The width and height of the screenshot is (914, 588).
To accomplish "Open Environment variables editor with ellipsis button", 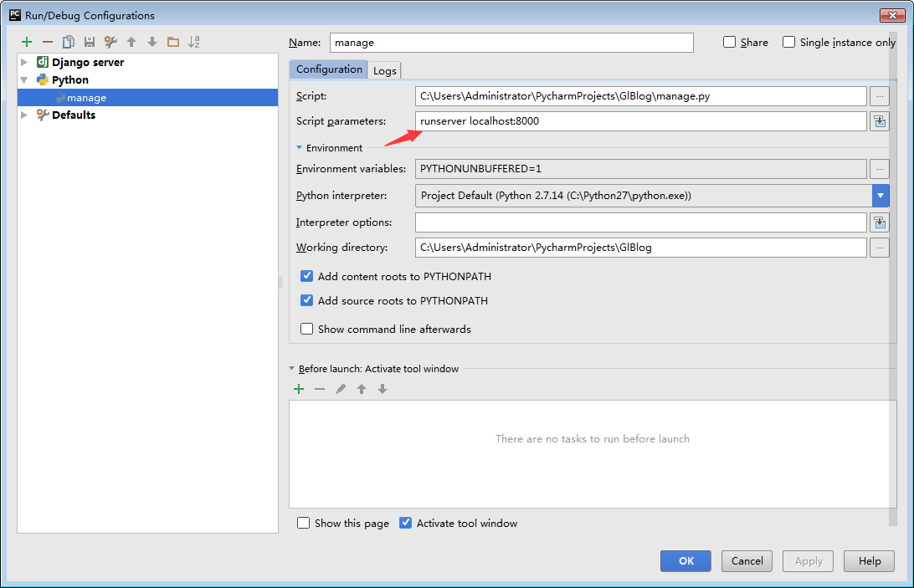I will click(x=880, y=169).
